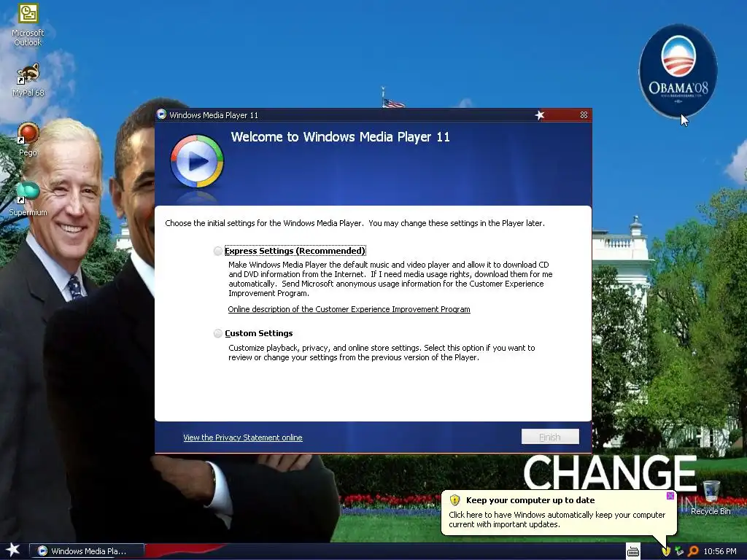
Task: Click the small Media Player icon in title bar
Action: point(161,114)
